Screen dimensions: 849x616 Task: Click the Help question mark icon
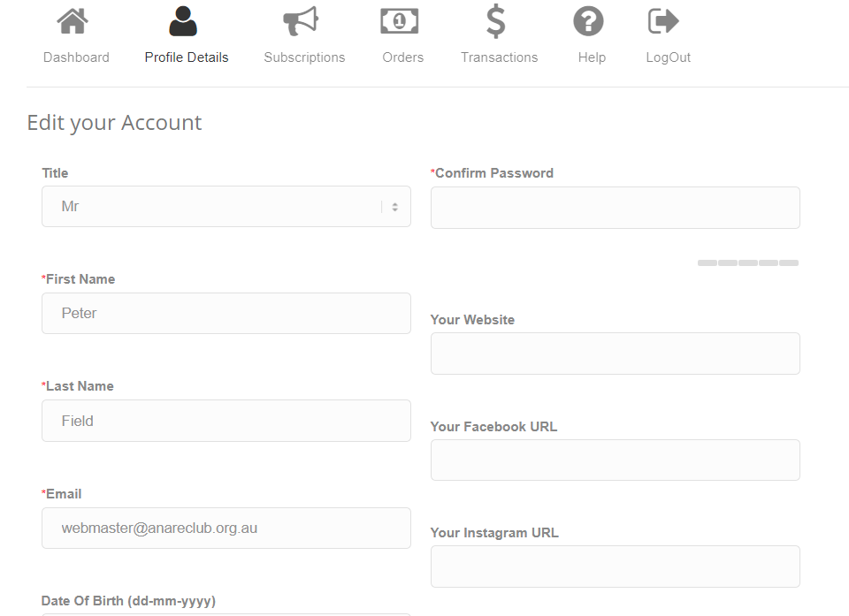(x=589, y=21)
